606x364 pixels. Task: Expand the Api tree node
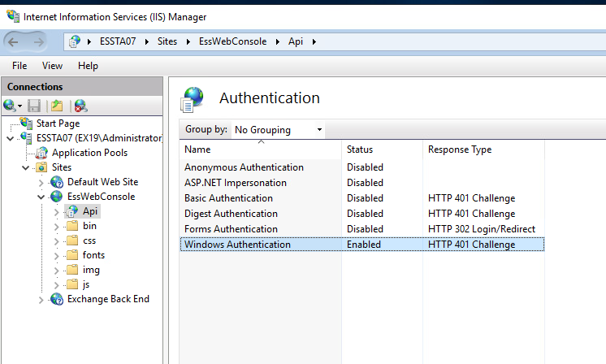click(56, 212)
